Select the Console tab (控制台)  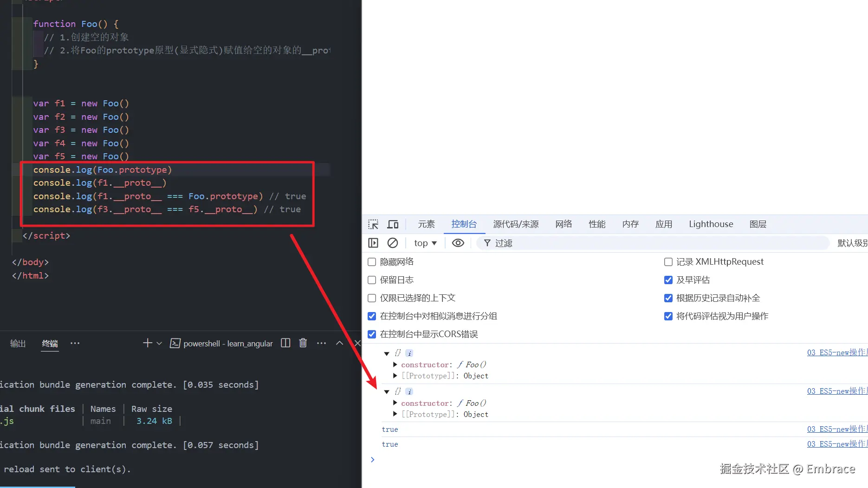pos(464,224)
